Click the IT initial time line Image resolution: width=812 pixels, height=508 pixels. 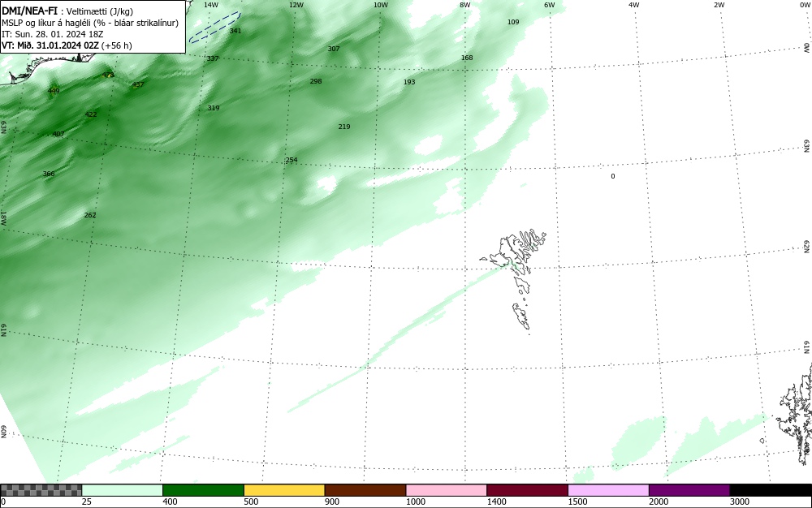(x=52, y=34)
